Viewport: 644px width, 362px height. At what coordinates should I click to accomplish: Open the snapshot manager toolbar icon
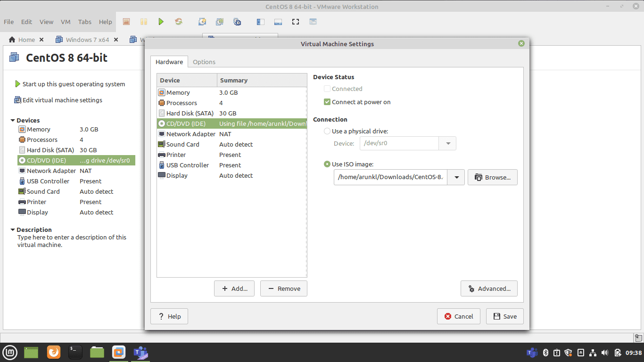[x=237, y=22]
